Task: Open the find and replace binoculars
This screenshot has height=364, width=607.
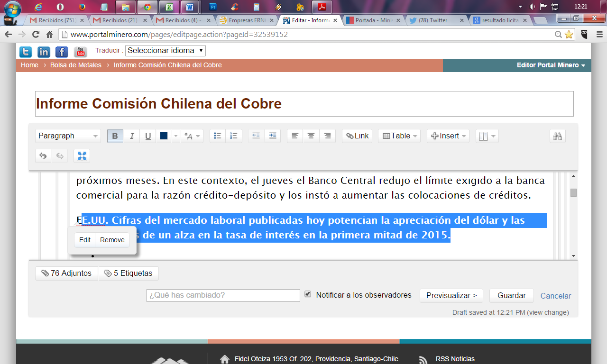Action: pyautogui.click(x=557, y=136)
